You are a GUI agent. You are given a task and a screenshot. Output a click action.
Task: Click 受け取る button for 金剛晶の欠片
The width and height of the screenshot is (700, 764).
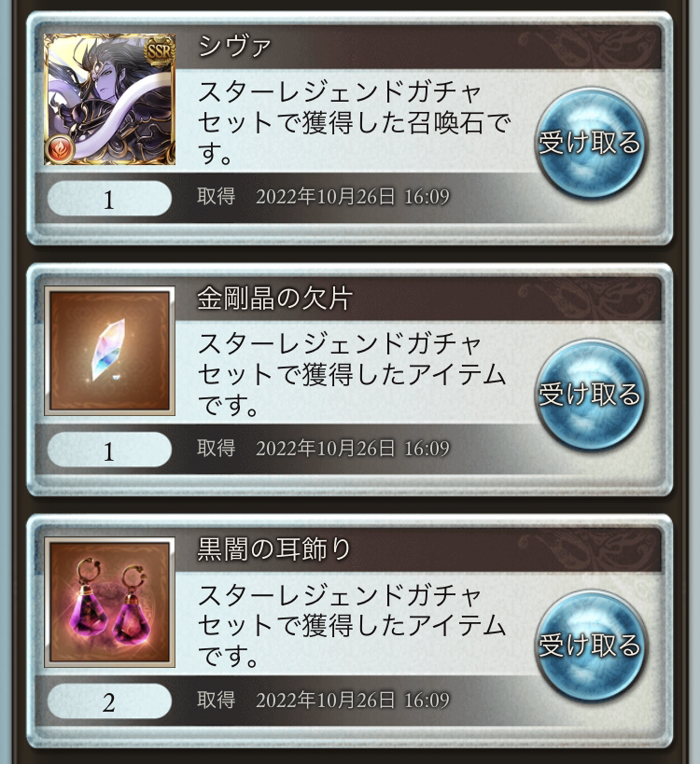[590, 395]
